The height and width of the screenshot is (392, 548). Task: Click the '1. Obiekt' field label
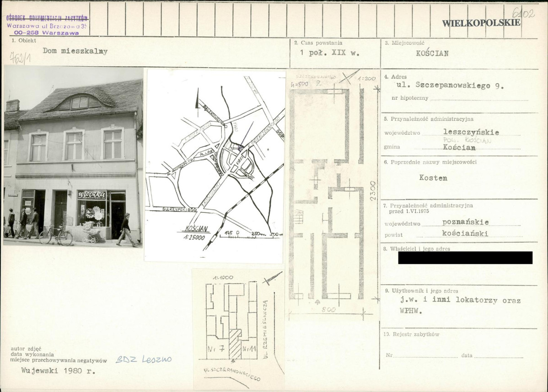[x=24, y=41]
